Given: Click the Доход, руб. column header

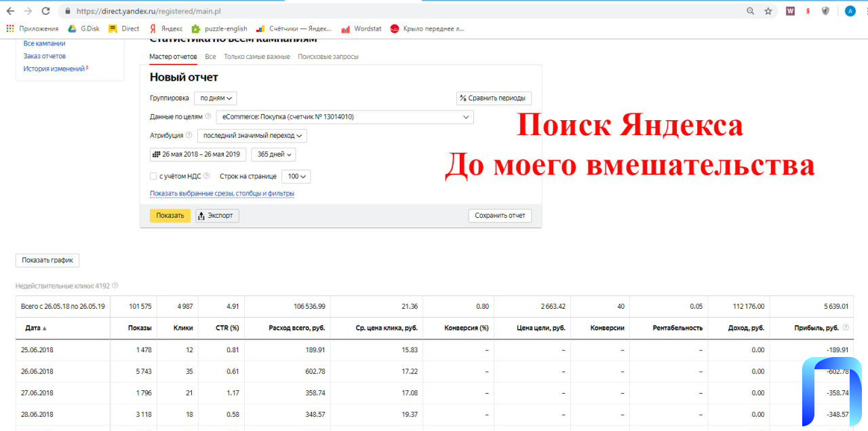Looking at the screenshot, I should coord(747,328).
